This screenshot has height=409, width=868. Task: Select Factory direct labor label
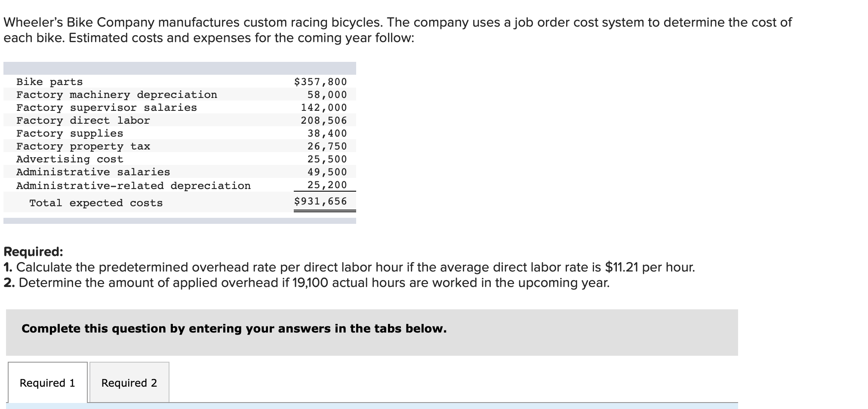pos(83,120)
